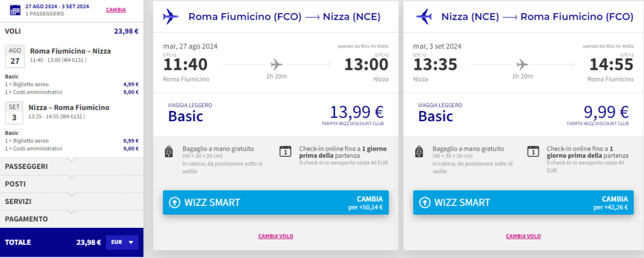
Task: Expand the PASSEGGERI section
Action: point(72,166)
